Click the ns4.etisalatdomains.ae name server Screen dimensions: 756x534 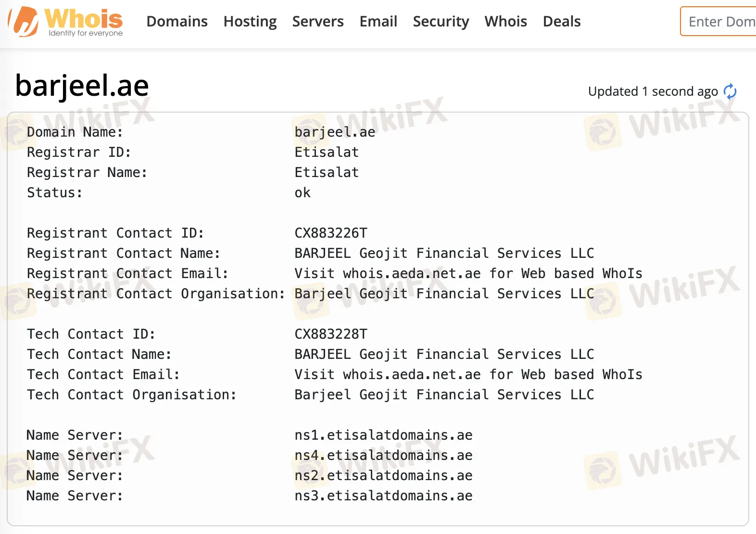coord(383,456)
